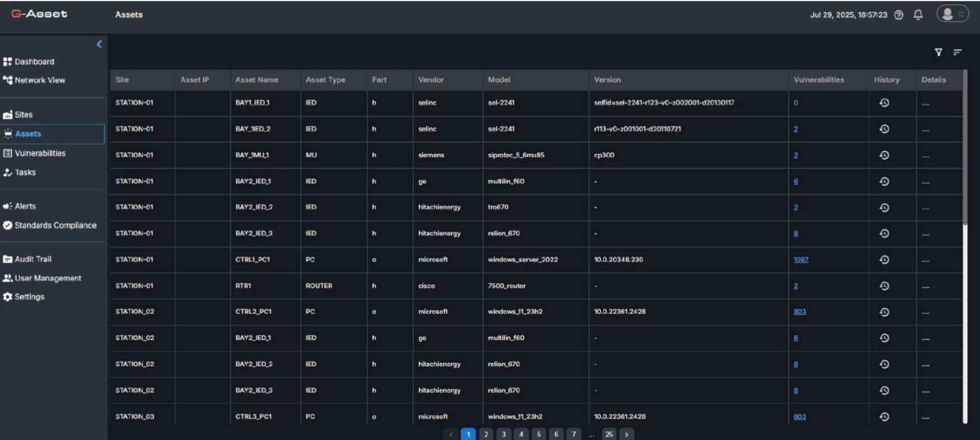The height and width of the screenshot is (440, 980).
Task: Open details dots for RTR1
Action: (926, 287)
